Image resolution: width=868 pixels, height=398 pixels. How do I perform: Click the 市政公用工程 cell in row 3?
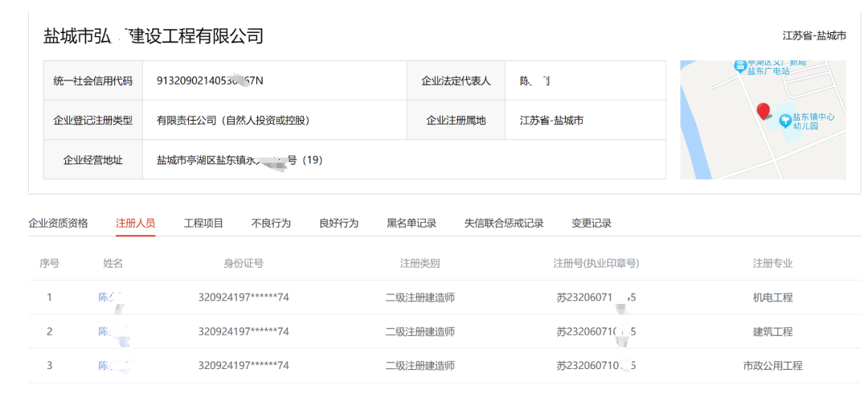[x=772, y=366]
